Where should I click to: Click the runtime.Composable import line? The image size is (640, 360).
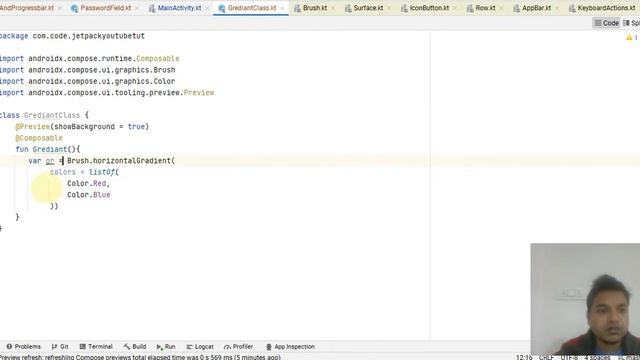[x=89, y=59]
